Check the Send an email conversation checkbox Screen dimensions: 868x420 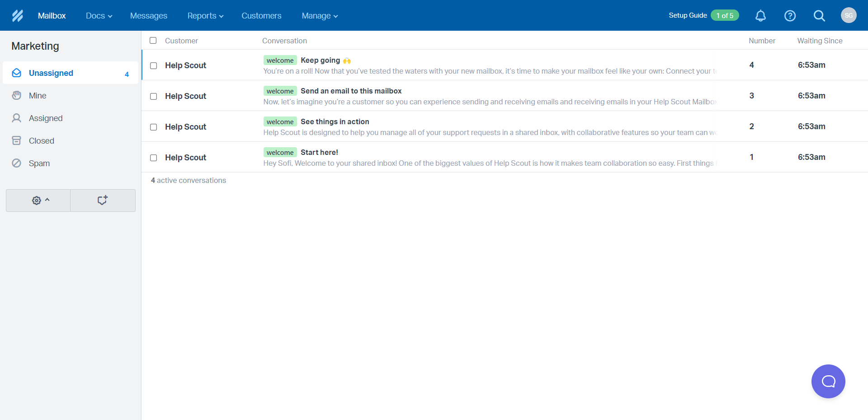point(154,96)
